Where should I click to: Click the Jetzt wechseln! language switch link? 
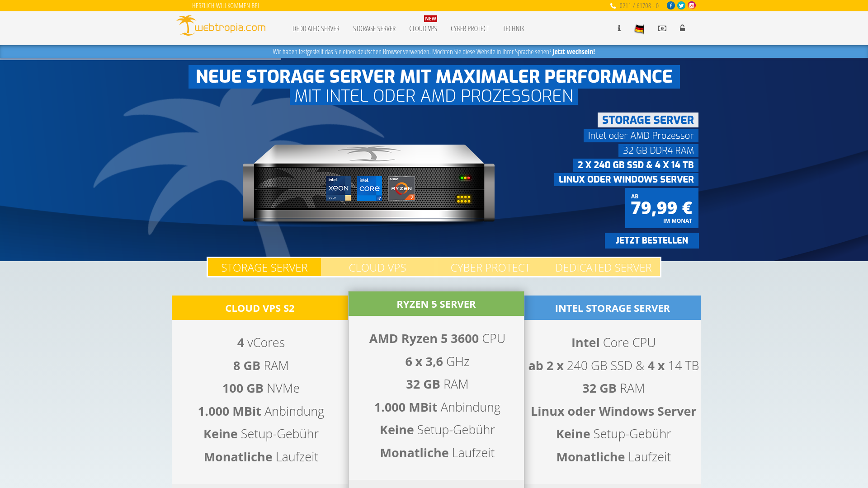573,52
